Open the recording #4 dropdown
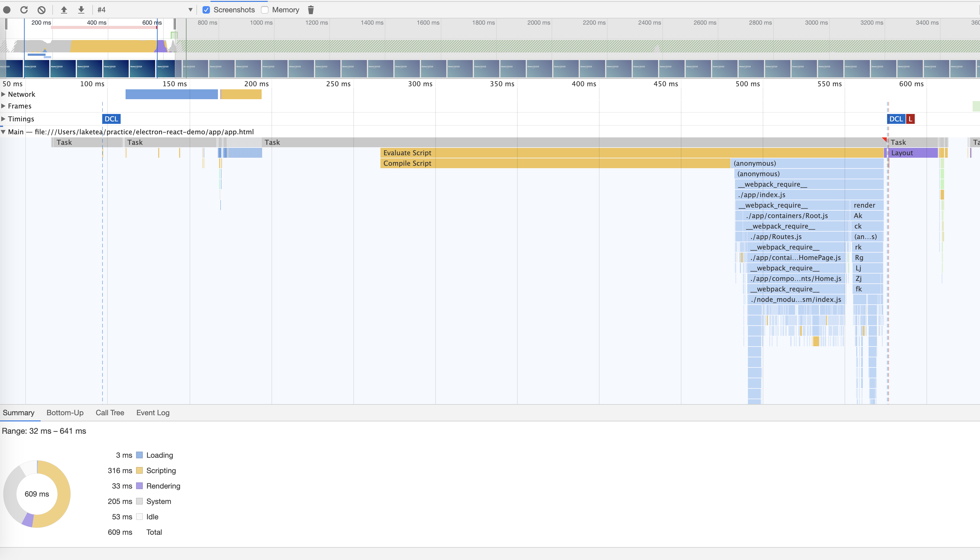980x560 pixels. [x=190, y=10]
